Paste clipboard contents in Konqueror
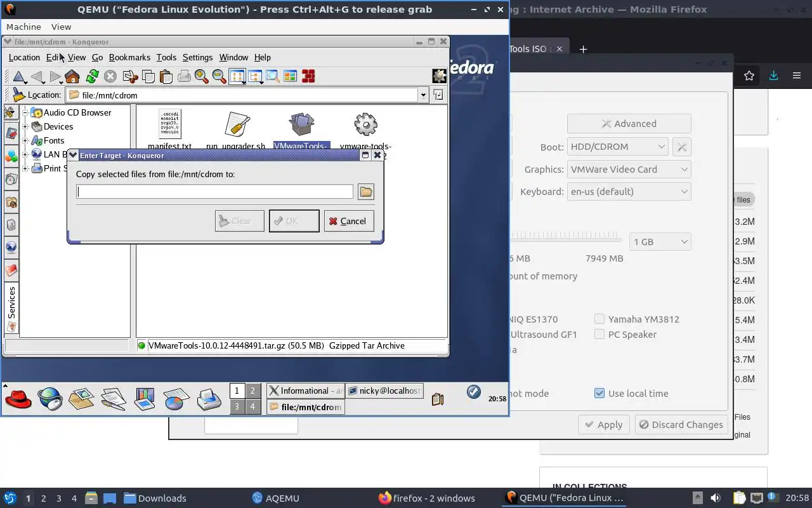 tap(166, 77)
